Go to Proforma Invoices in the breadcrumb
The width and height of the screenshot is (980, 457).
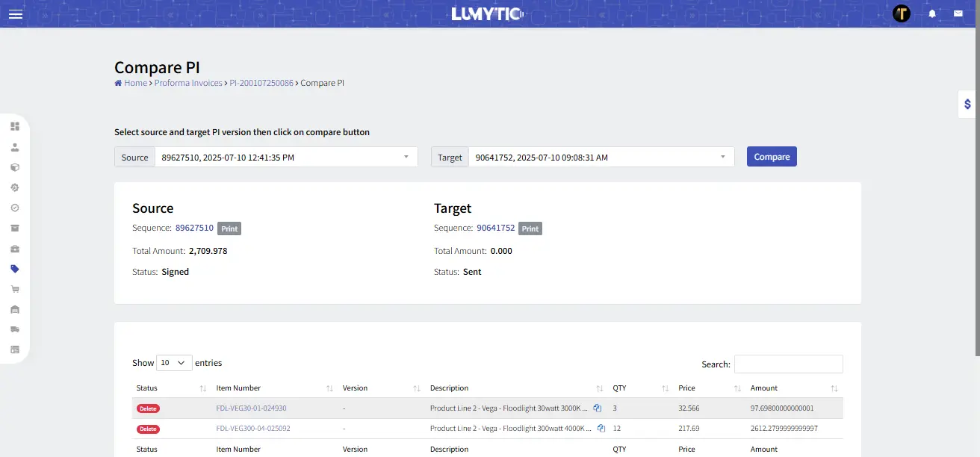[188, 83]
